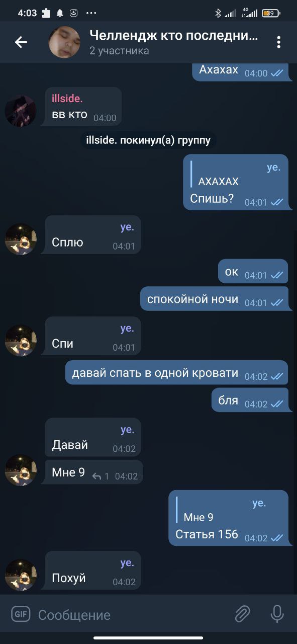Tap ye. avatar beside Сплю message

(x=21, y=239)
